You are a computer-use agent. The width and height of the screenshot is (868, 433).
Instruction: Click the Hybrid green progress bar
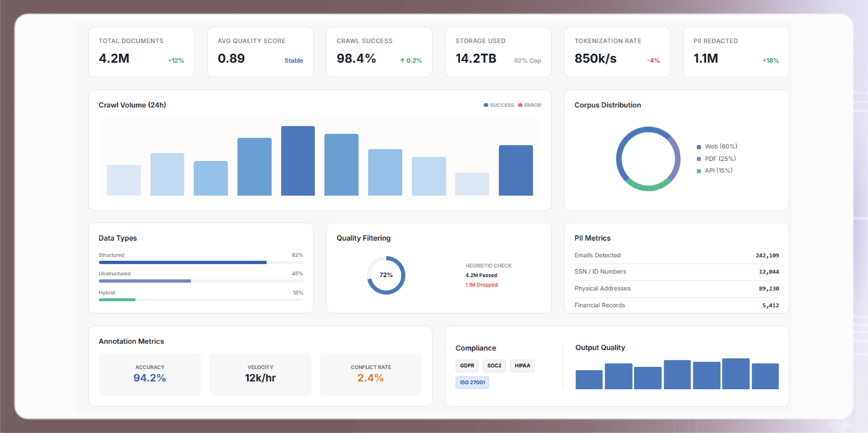click(x=117, y=299)
